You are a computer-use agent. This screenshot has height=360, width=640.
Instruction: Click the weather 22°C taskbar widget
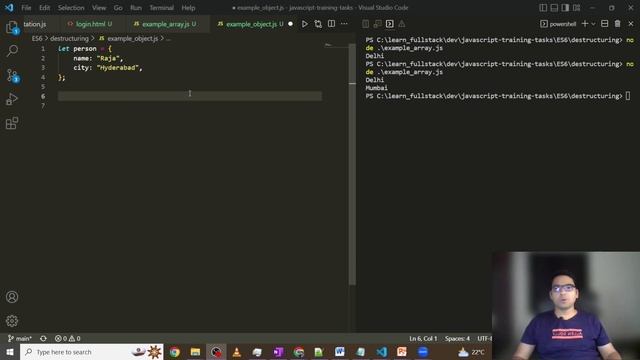point(471,352)
